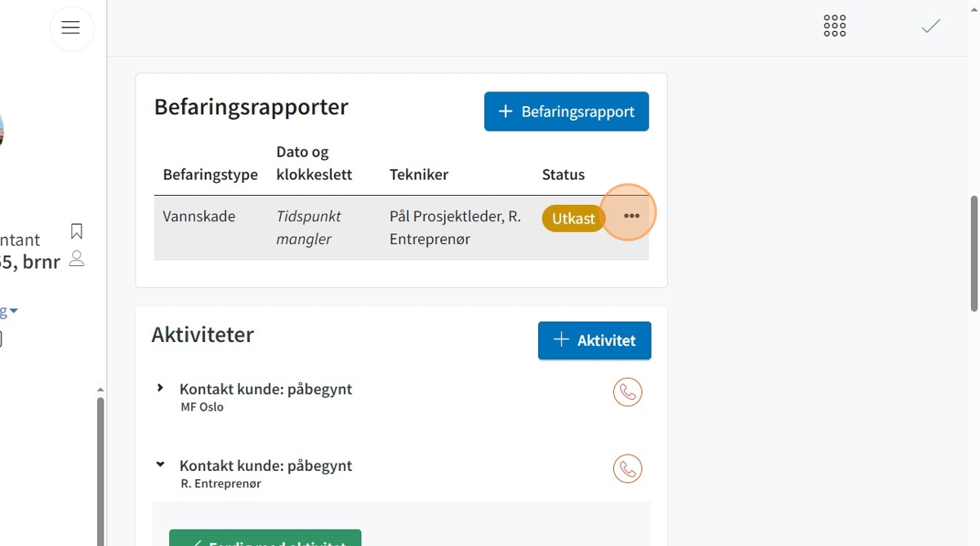Click the green checkmark icon
Viewport: 980px width, 546px height.
931,26
